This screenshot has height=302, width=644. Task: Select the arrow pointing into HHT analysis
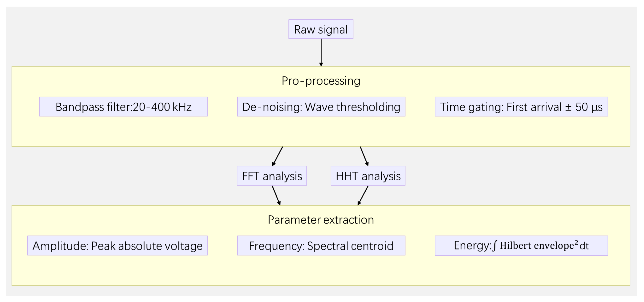[x=364, y=156]
